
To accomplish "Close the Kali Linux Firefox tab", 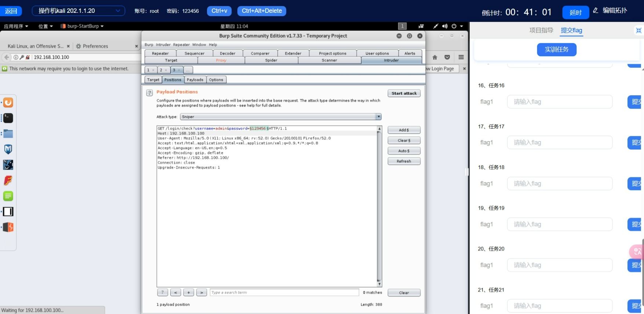I will point(68,46).
